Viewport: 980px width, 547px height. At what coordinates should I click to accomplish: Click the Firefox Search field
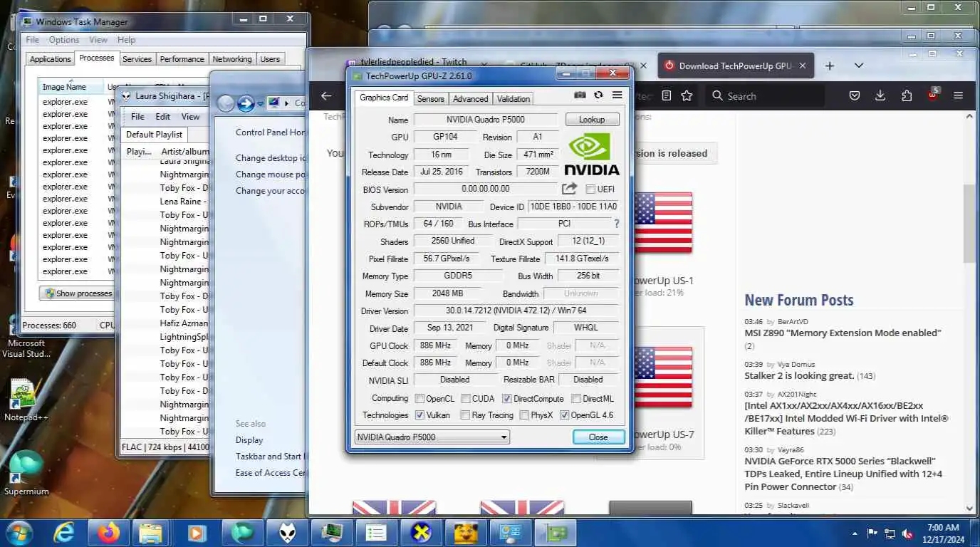tap(765, 96)
